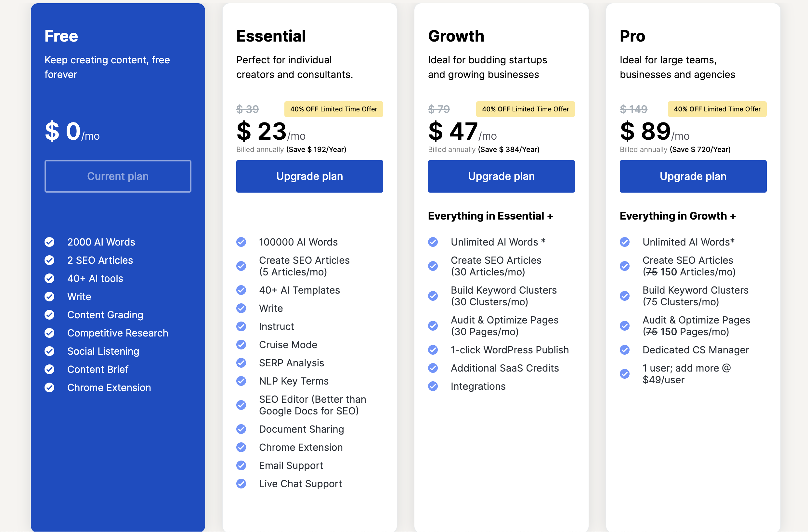This screenshot has height=532, width=808.
Task: Click the checkmark icon beside 2000 AI Words
Action: (x=49, y=242)
